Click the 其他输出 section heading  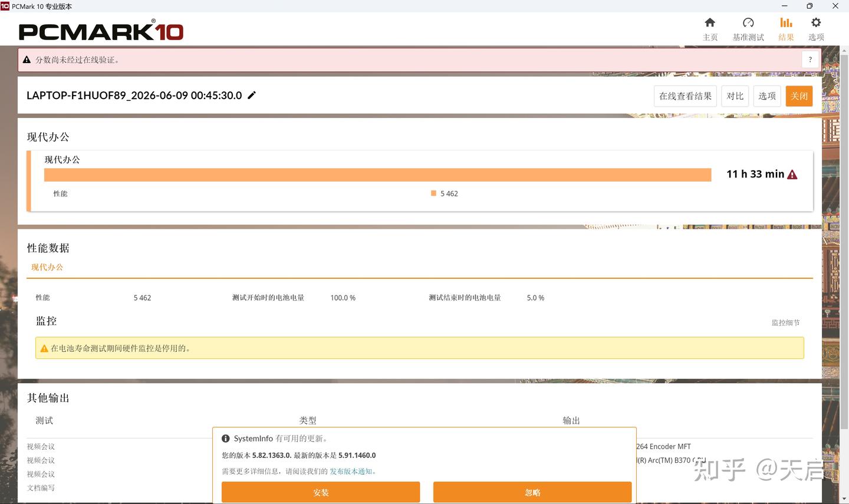[48, 398]
